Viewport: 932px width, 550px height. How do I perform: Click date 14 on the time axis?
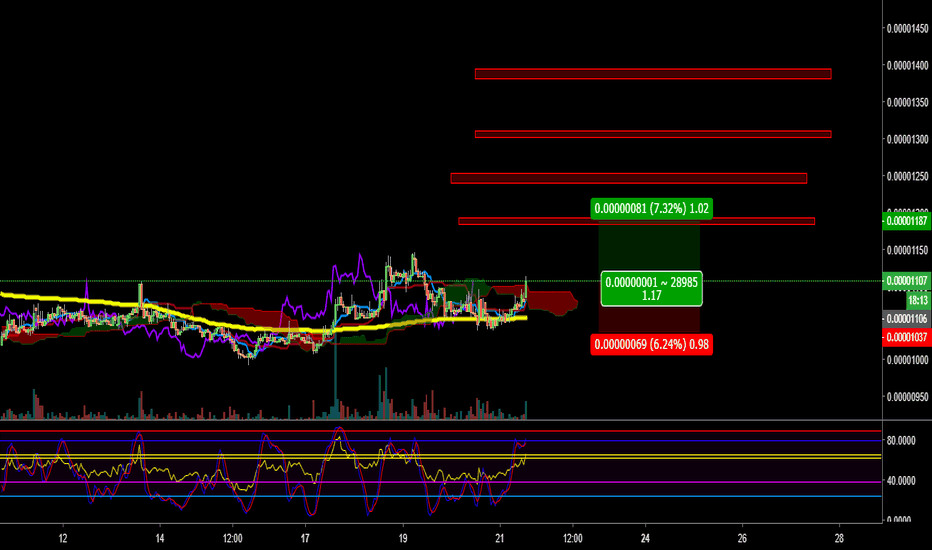pyautogui.click(x=160, y=538)
